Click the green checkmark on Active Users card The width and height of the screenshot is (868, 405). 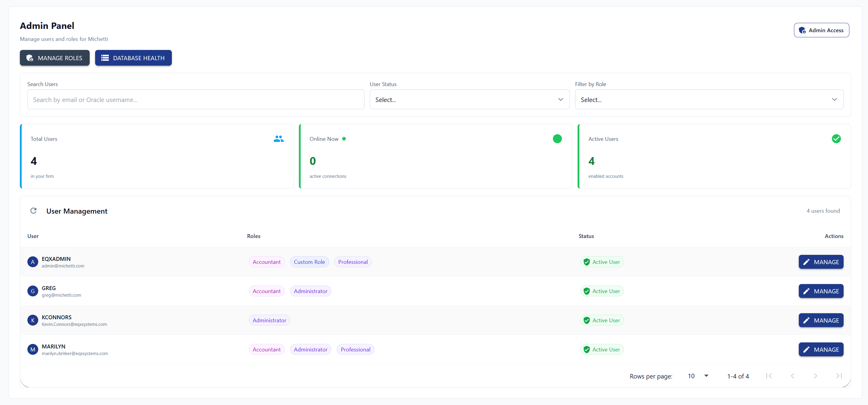pyautogui.click(x=836, y=138)
